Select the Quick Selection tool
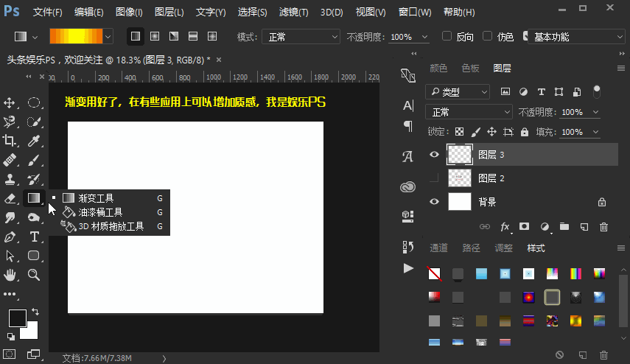The image size is (630, 364). tap(34, 122)
